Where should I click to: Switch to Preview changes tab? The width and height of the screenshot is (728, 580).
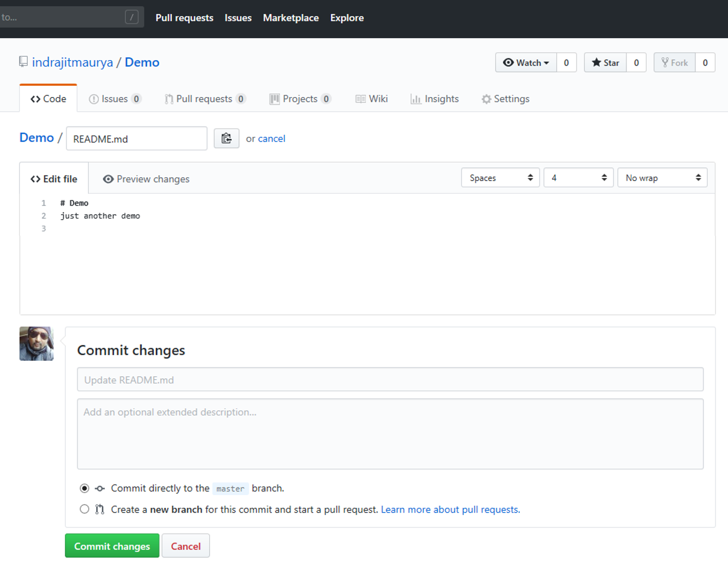coord(146,179)
